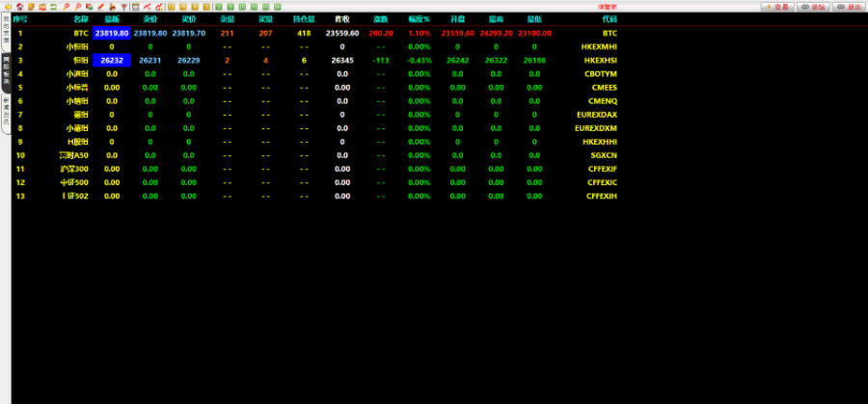Show the red line chart view
This screenshot has height=404, width=868.
pos(148,7)
